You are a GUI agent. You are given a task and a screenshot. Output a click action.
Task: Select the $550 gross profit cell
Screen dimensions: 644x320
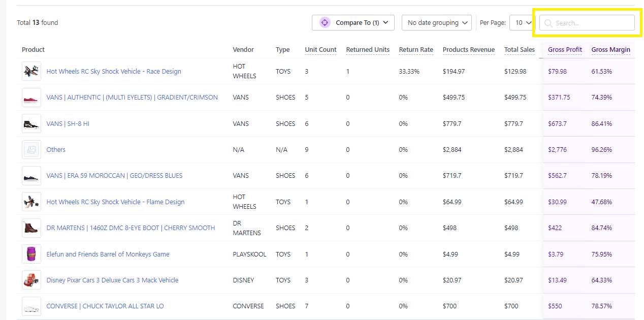click(x=555, y=306)
